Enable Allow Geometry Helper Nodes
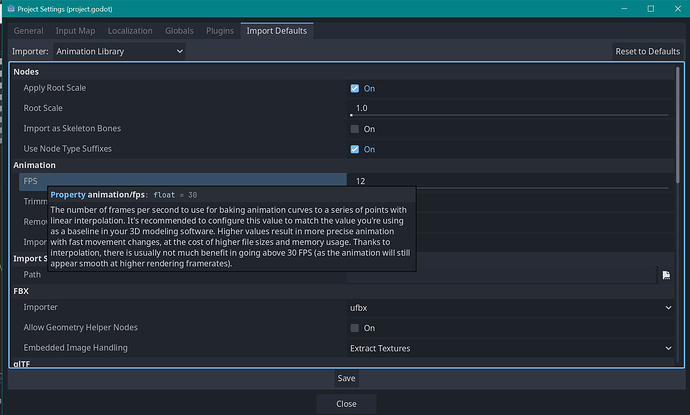The height and width of the screenshot is (415, 690). coord(355,328)
